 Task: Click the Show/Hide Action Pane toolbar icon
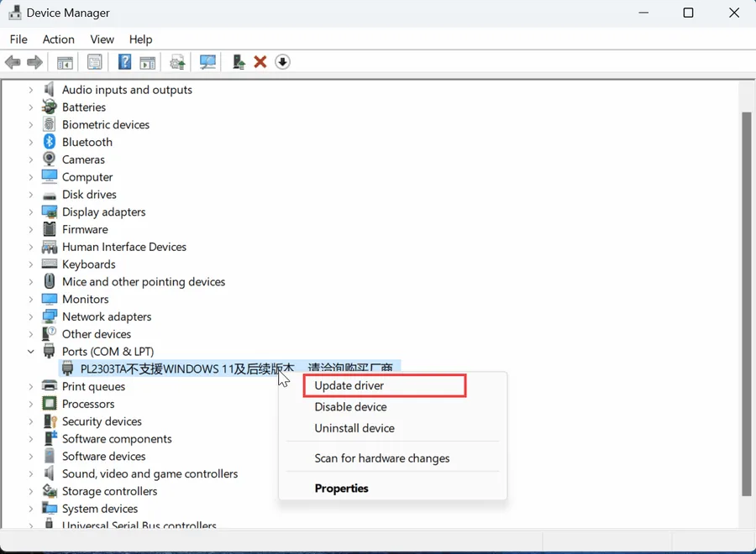pyautogui.click(x=148, y=63)
